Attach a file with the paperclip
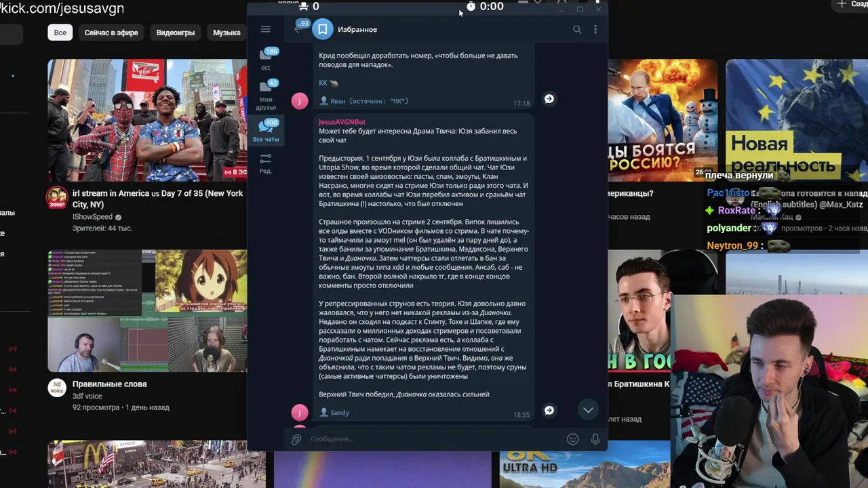The height and width of the screenshot is (488, 868). [x=296, y=439]
